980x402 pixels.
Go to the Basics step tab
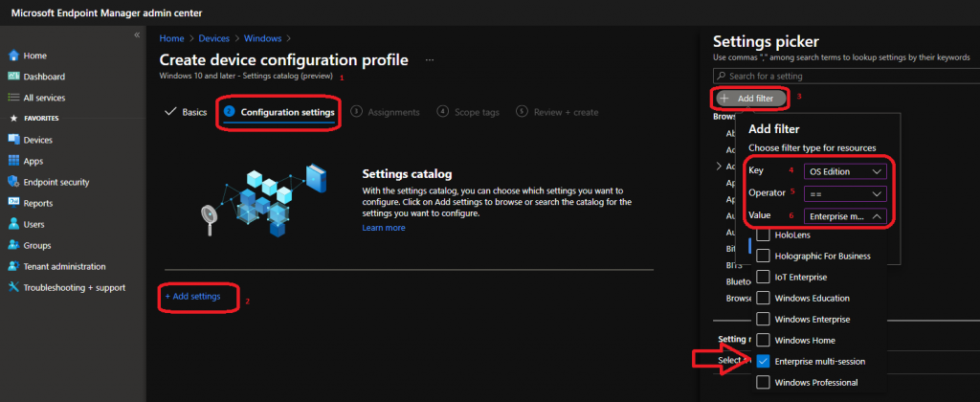(x=186, y=112)
